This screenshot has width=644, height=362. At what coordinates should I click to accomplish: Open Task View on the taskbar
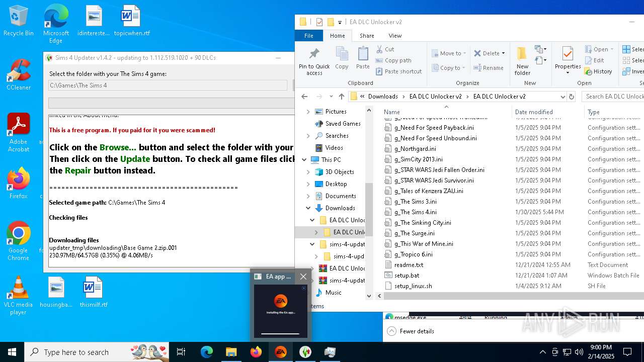point(181,352)
